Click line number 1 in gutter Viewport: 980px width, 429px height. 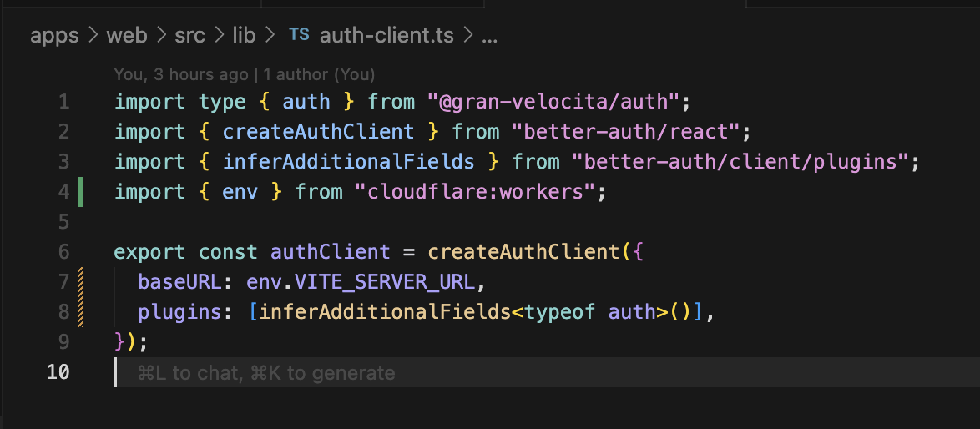coord(63,102)
